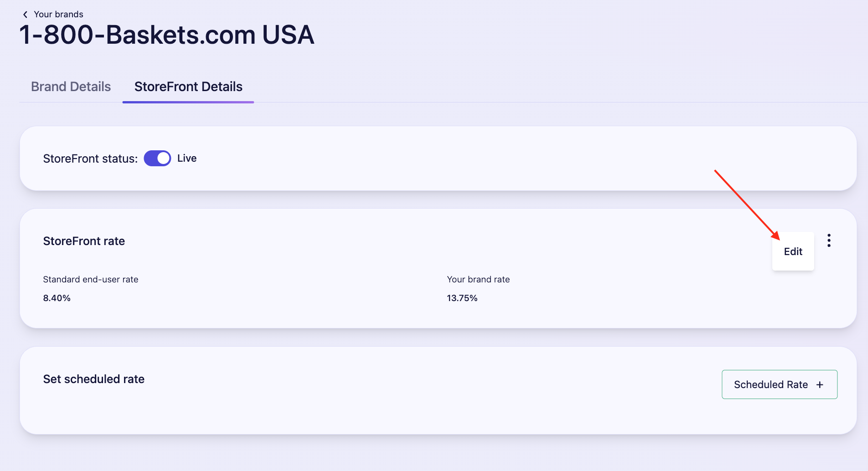Click the Live label next to the switch
Viewport: 868px width, 471px height.
point(187,158)
